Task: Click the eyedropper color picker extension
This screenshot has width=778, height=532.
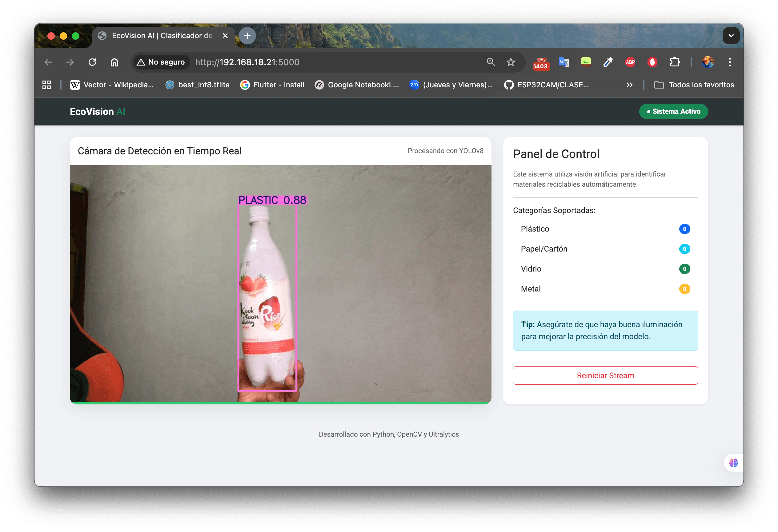Action: pyautogui.click(x=608, y=62)
